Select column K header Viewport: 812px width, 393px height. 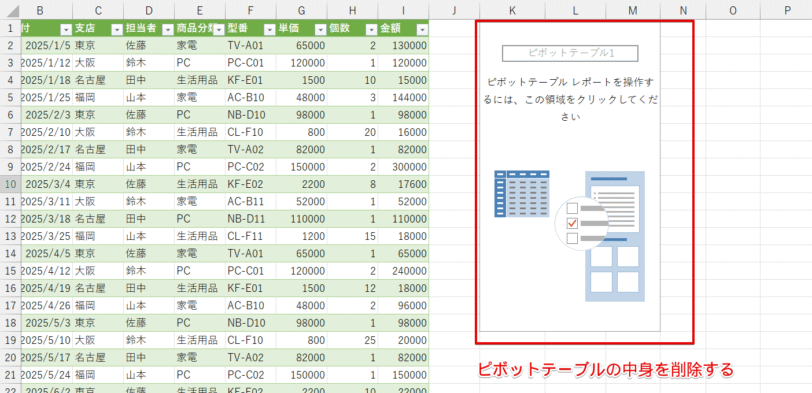coord(512,9)
